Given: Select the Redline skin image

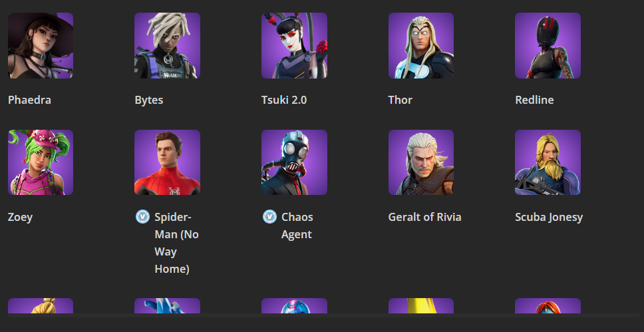Looking at the screenshot, I should tap(548, 46).
